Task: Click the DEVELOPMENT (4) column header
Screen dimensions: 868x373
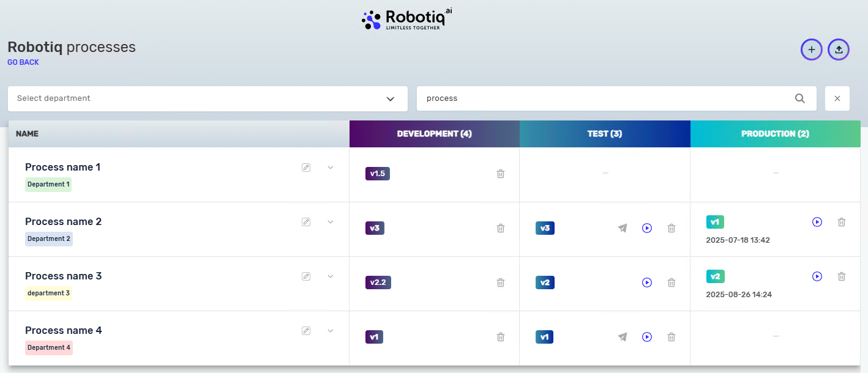Action: tap(434, 134)
